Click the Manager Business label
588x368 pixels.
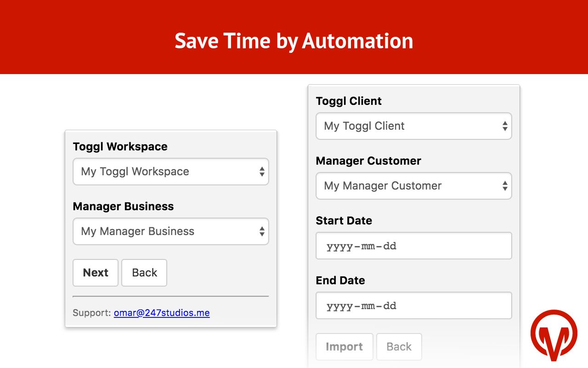point(123,207)
